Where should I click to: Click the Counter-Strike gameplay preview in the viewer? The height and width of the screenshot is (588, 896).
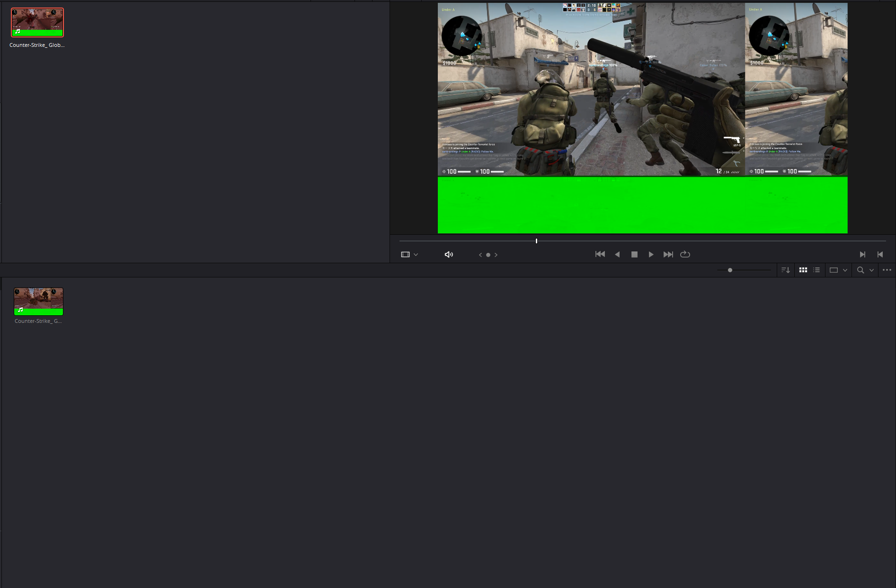642,118
